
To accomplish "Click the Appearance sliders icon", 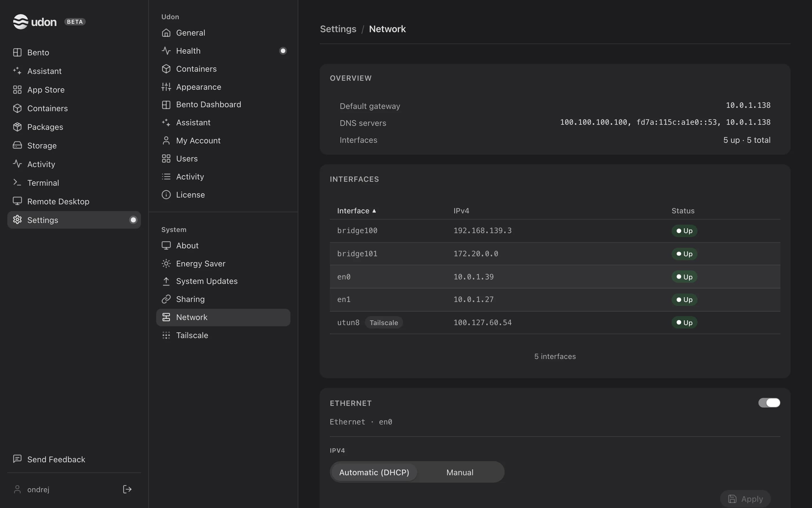I will 166,87.
